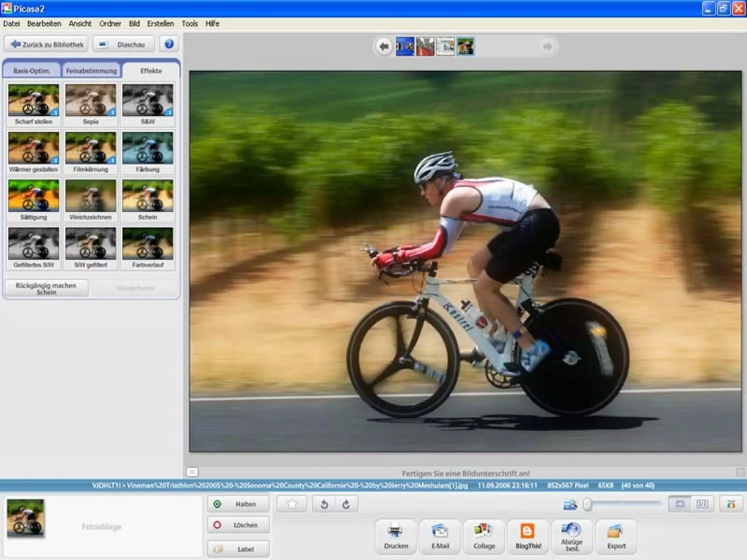Adjust the zoom slider handle
747x560 pixels.
click(x=587, y=505)
